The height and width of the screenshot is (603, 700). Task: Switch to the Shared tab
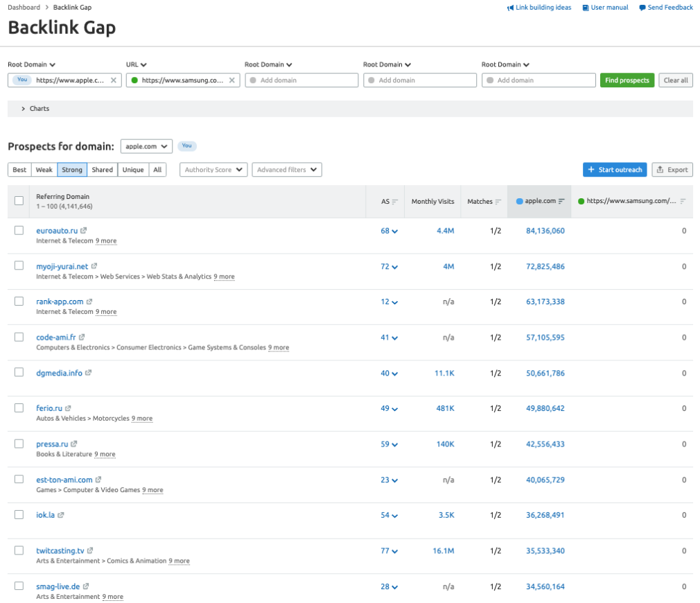pos(103,170)
